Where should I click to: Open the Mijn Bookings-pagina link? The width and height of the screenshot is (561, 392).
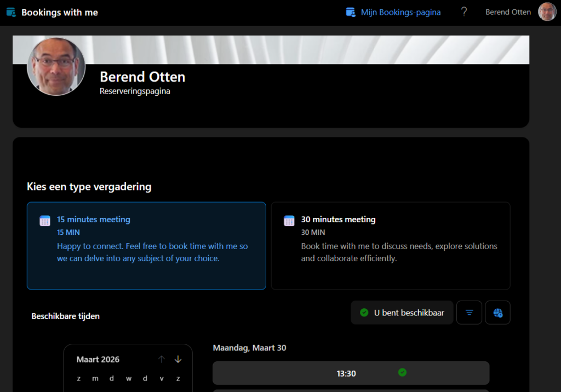pos(400,12)
